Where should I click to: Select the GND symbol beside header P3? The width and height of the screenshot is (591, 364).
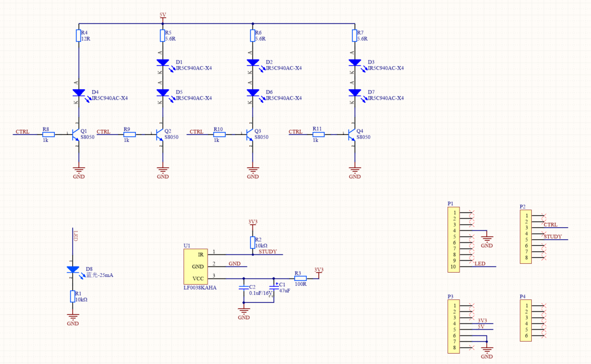tap(487, 352)
